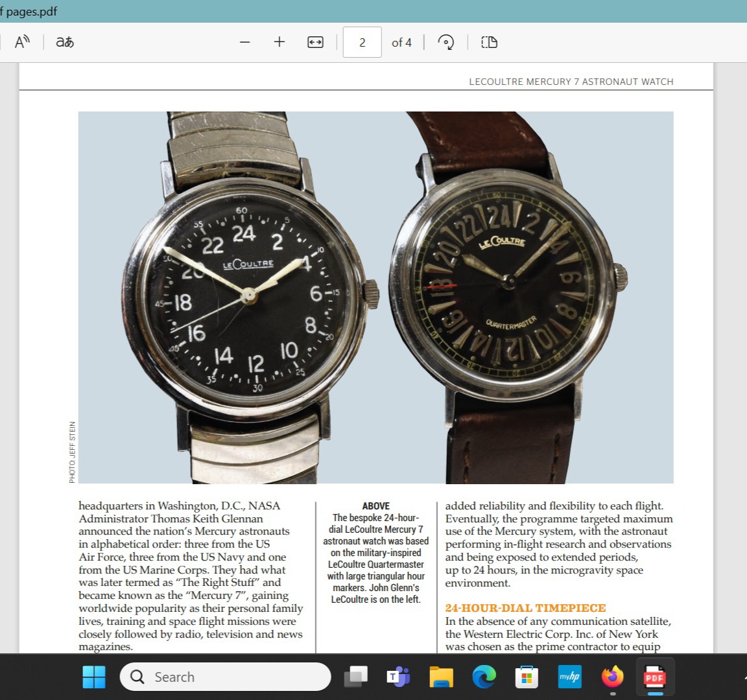Open Task View on the taskbar
Viewport: 747px width, 700px height.
tap(355, 677)
